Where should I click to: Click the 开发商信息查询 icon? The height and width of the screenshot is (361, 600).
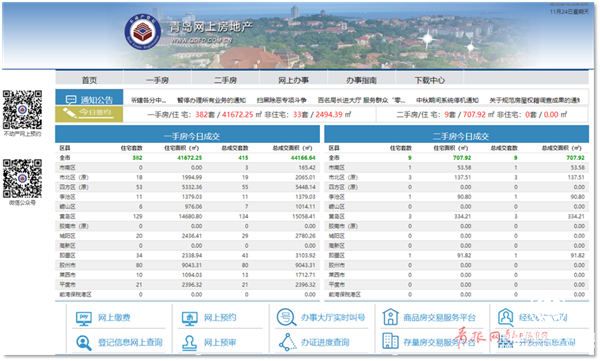pos(505,342)
